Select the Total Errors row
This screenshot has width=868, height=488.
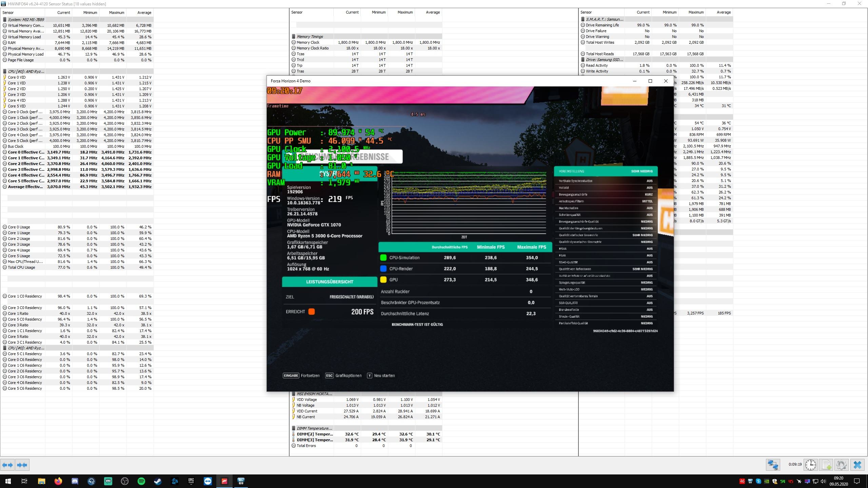tap(366, 446)
